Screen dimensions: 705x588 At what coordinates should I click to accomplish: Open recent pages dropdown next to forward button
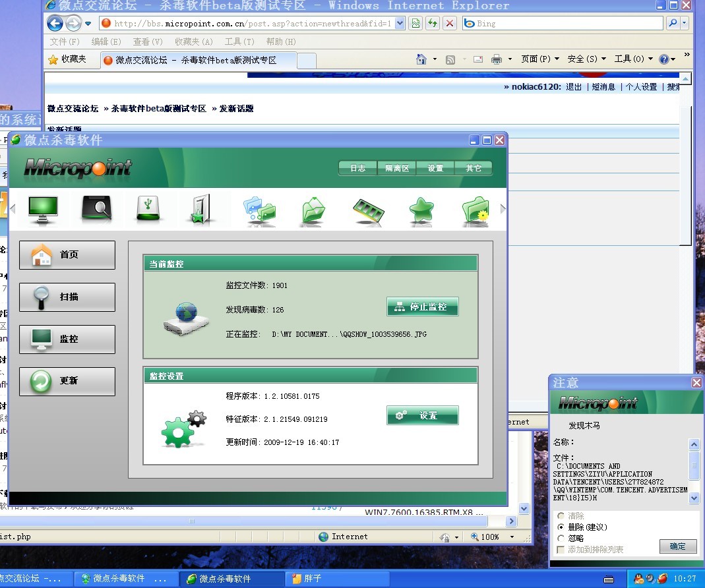tap(88, 23)
